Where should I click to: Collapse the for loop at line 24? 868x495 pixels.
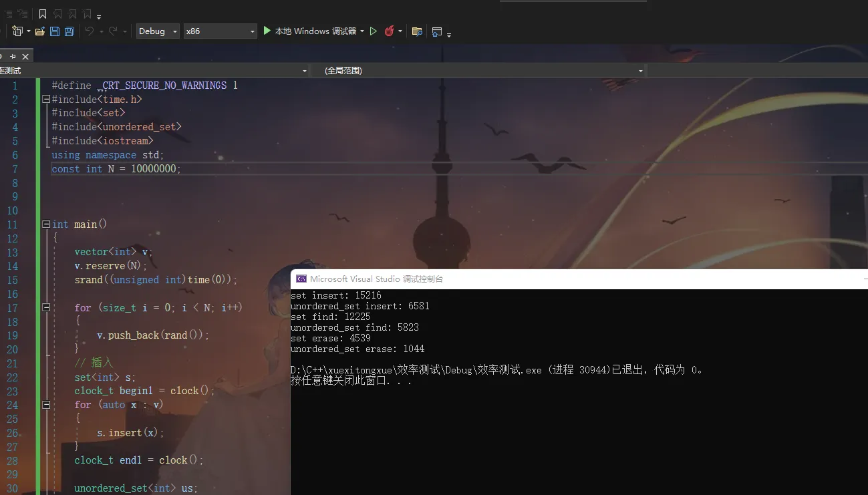(45, 405)
